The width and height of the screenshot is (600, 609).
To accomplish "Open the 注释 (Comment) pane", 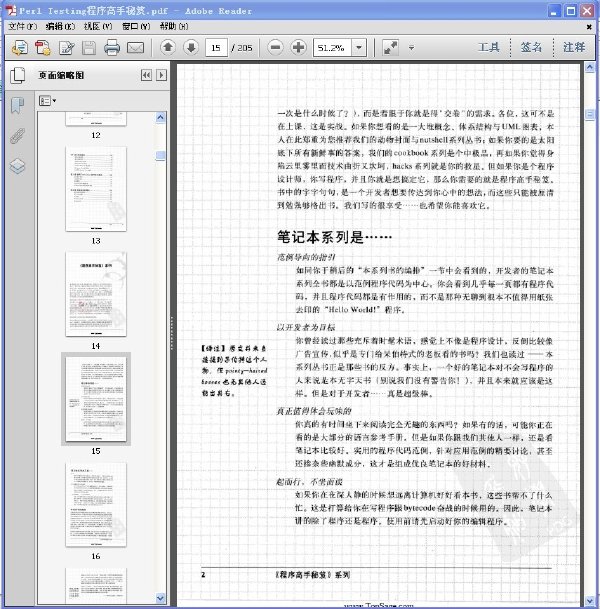I will click(574, 47).
